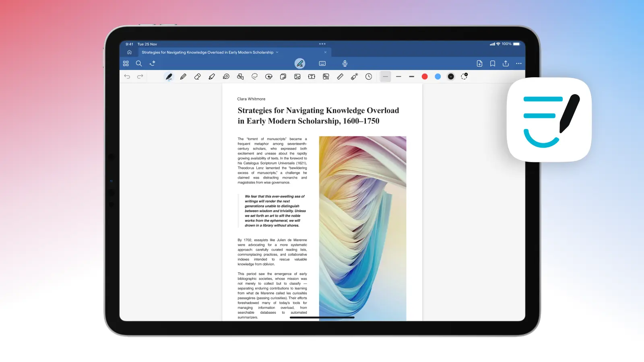
Task: Open the three-dot more options menu
Action: (x=519, y=64)
